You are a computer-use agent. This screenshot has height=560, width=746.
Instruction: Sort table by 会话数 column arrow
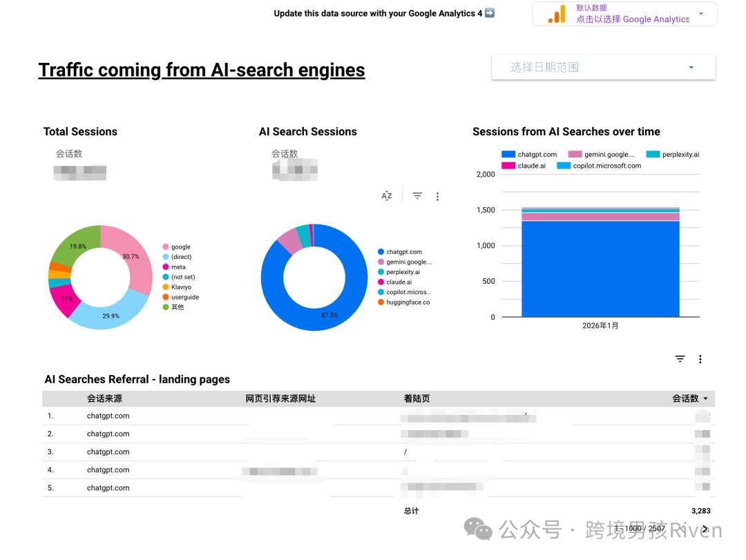705,398
